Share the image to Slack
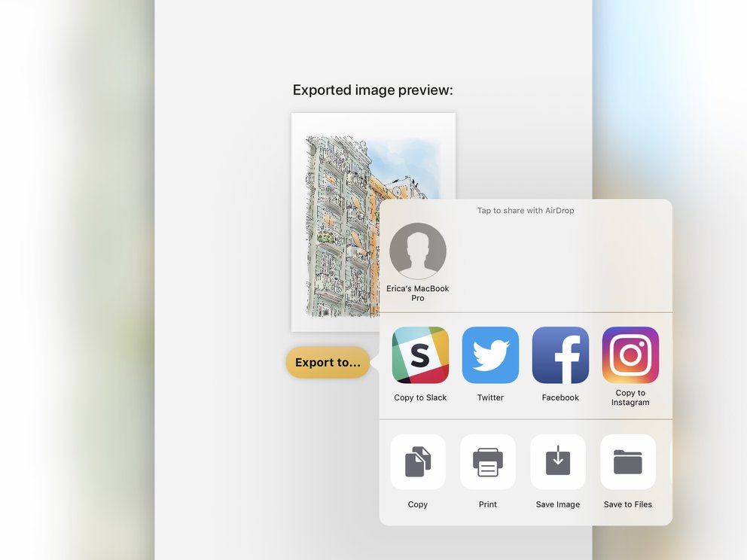747x560 pixels. click(x=419, y=355)
